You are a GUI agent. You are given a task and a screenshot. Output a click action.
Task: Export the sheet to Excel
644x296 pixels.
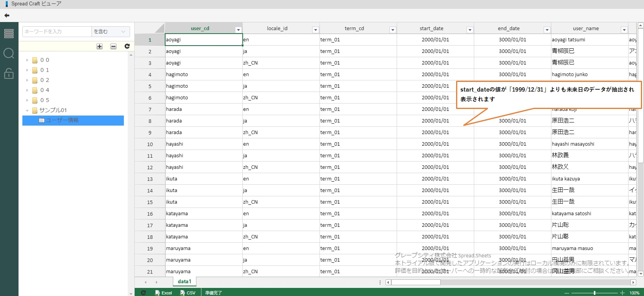tap(163, 293)
